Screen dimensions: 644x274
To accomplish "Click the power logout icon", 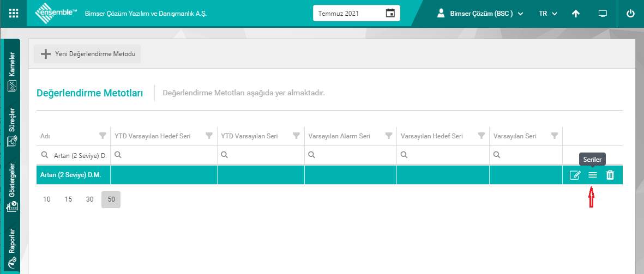I will click(630, 14).
